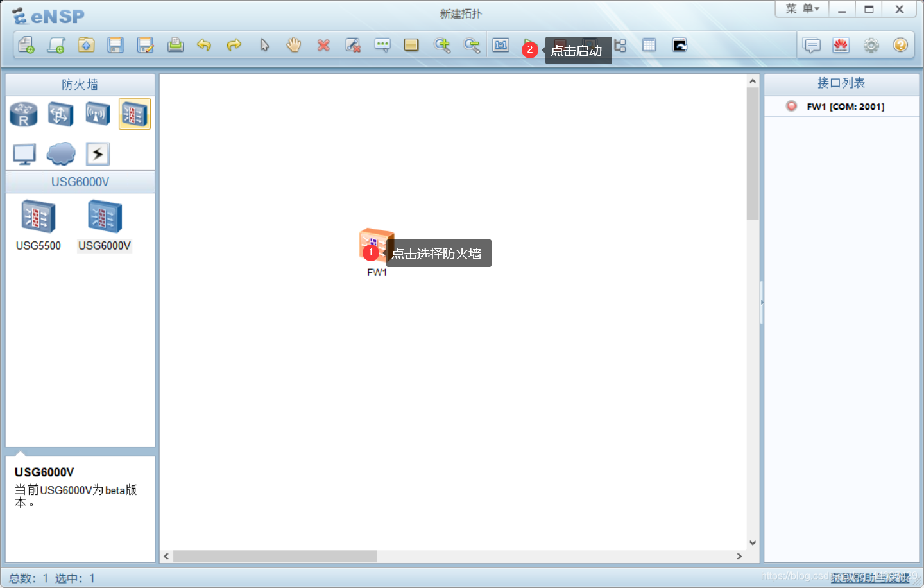This screenshot has height=588, width=924.
Task: Click the 防火墙 panel header
Action: 80,85
